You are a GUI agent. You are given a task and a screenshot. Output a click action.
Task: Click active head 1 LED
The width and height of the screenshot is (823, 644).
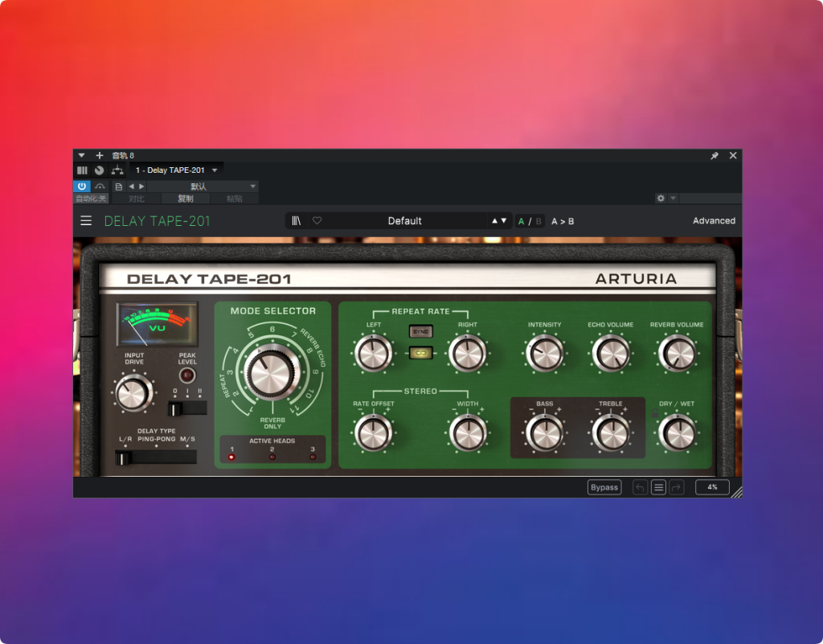click(231, 457)
